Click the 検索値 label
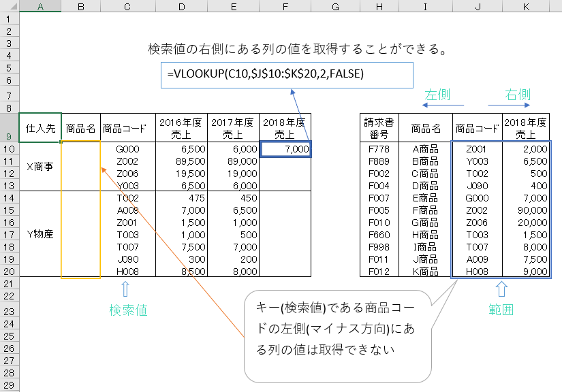 click(128, 310)
